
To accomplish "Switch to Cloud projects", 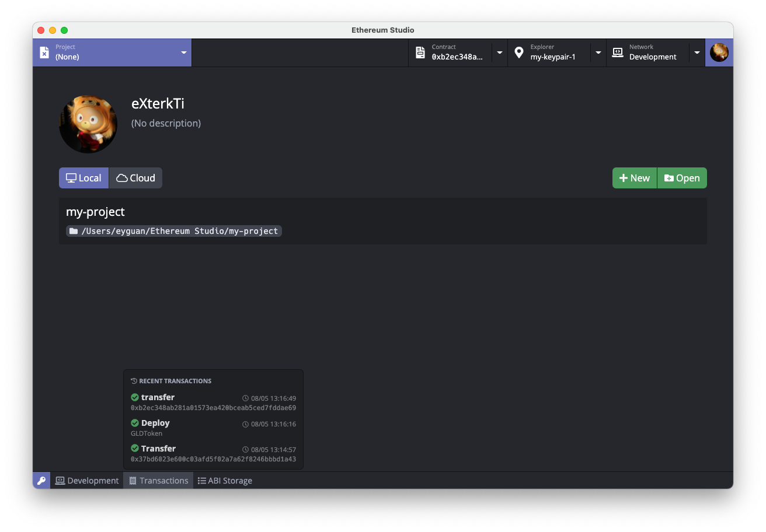I will tap(135, 178).
